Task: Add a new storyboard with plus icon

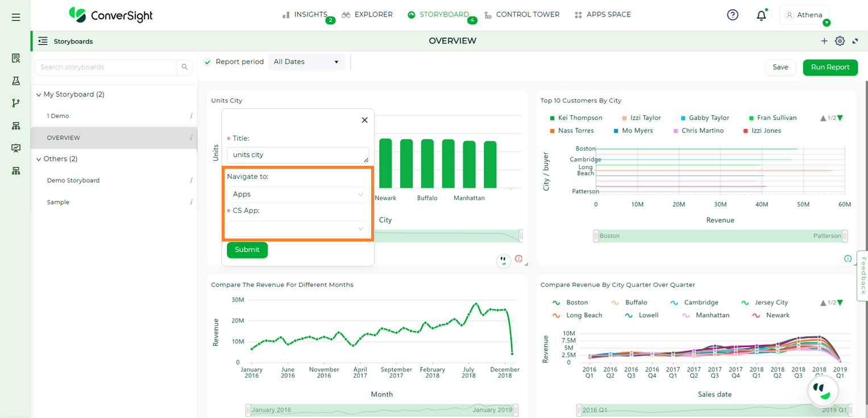Action: [x=824, y=41]
